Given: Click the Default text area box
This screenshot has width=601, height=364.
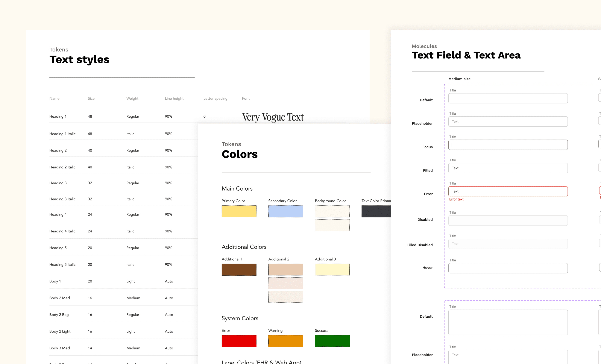Looking at the screenshot, I should click(508, 322).
